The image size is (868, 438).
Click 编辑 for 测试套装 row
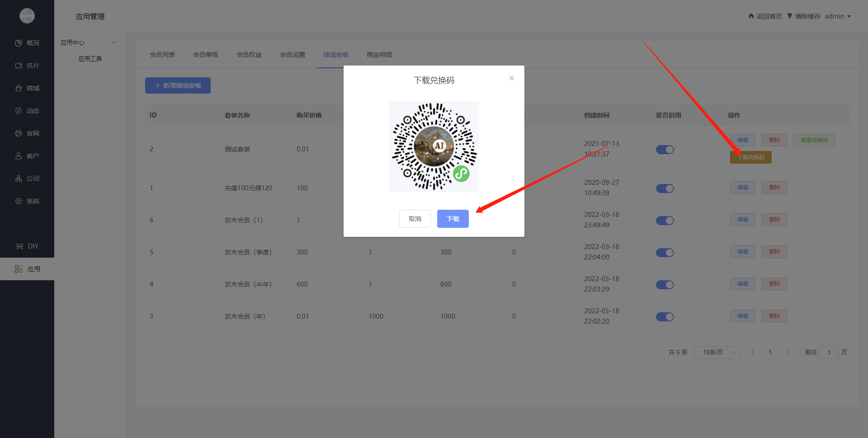coord(743,140)
